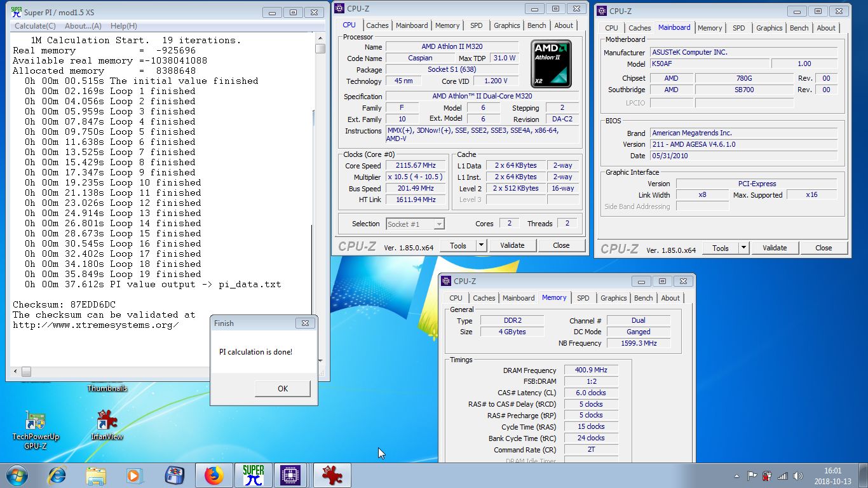Launch Internet Explorer from the taskbar
The width and height of the screenshot is (868, 488).
point(57,475)
